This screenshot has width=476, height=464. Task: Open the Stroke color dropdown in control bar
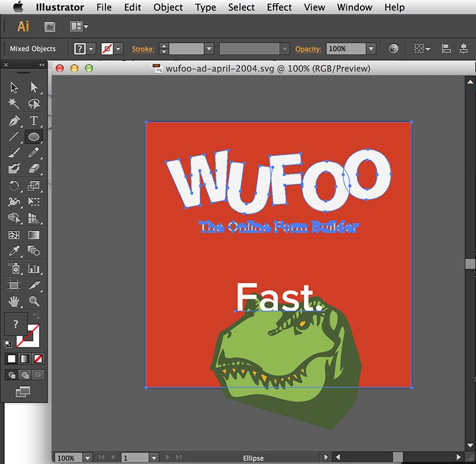pos(118,49)
